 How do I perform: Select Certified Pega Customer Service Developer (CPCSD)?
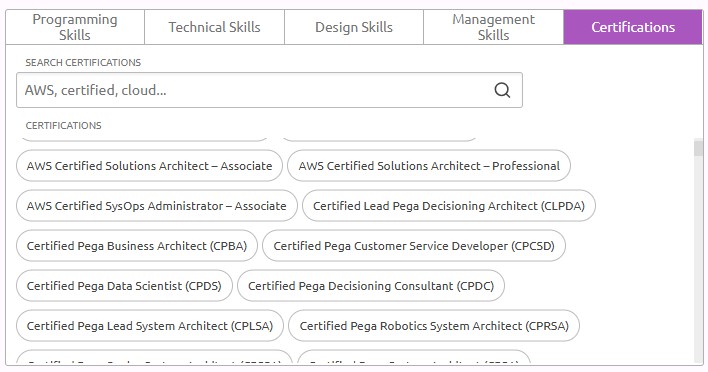[414, 246]
